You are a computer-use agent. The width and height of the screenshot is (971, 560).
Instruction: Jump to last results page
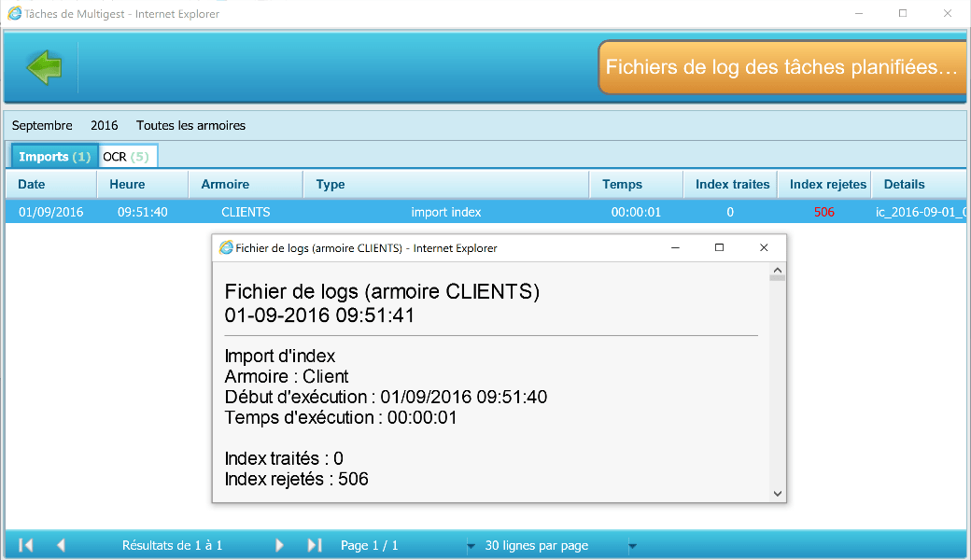click(x=315, y=545)
